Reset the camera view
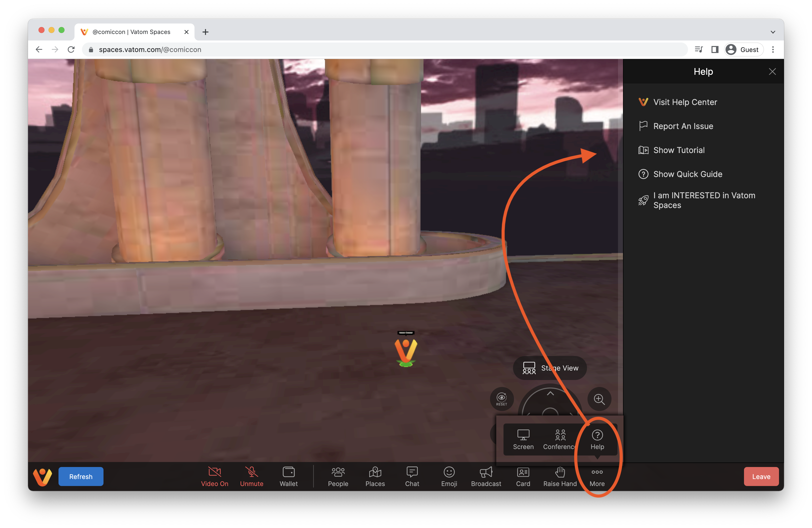The width and height of the screenshot is (812, 528). point(501,399)
